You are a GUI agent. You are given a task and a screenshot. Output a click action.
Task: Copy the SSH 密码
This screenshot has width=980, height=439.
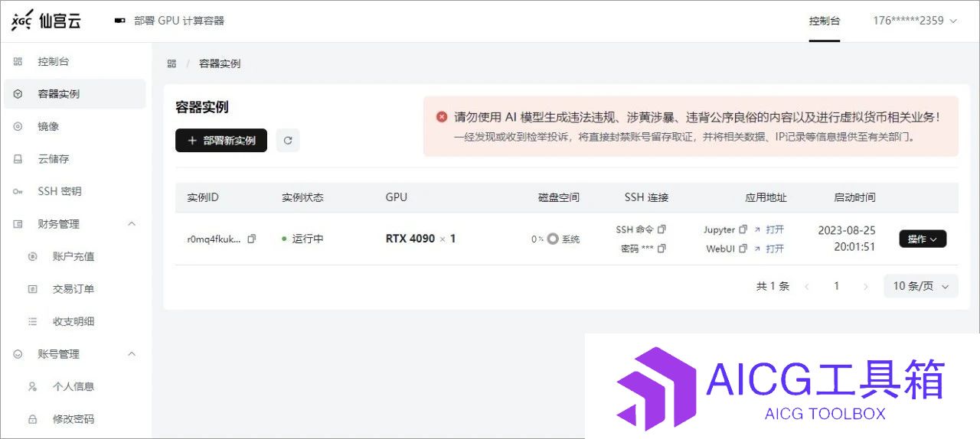pos(662,249)
